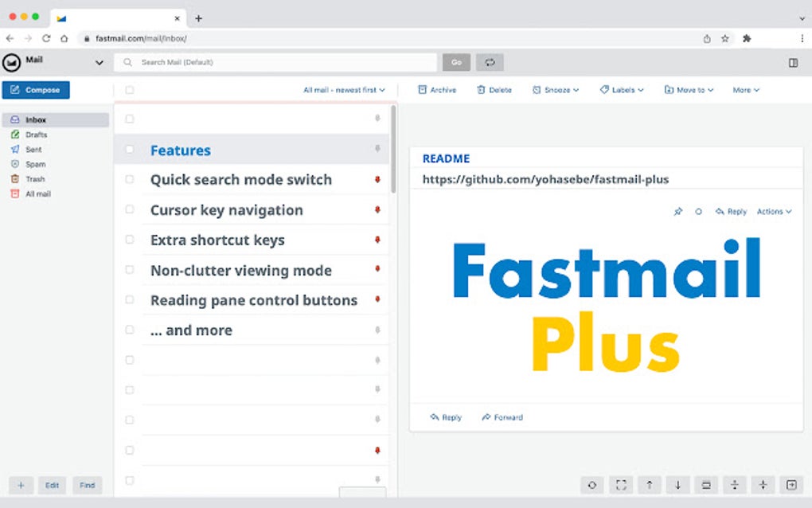The height and width of the screenshot is (508, 812).
Task: Click the github.com/yohasebe/fastmail-plus link
Action: coord(545,180)
